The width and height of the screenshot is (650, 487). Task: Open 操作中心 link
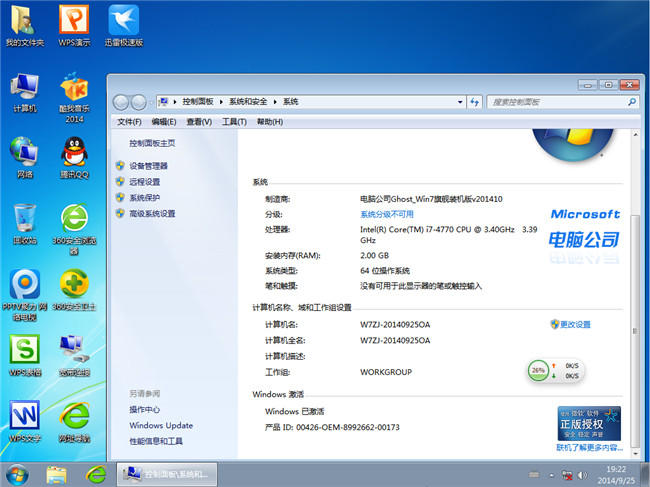(144, 410)
